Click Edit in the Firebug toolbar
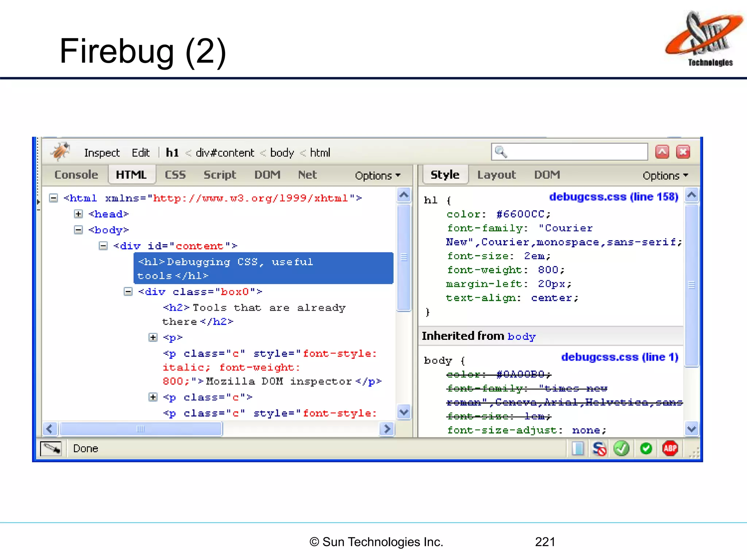 point(140,153)
